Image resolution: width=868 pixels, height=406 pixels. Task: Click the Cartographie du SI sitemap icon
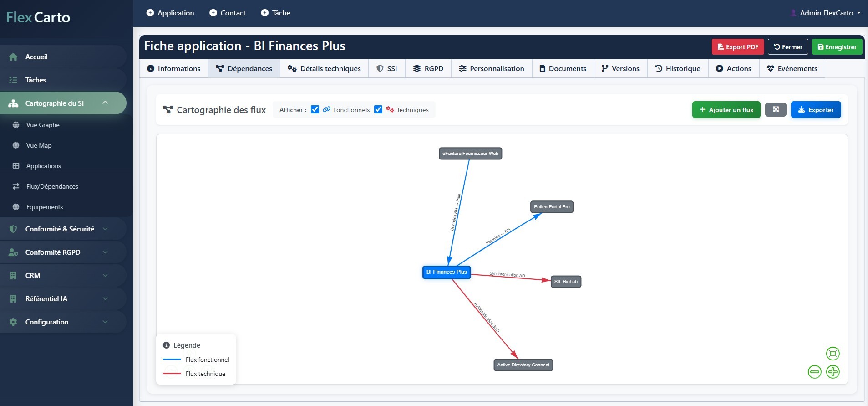[13, 103]
